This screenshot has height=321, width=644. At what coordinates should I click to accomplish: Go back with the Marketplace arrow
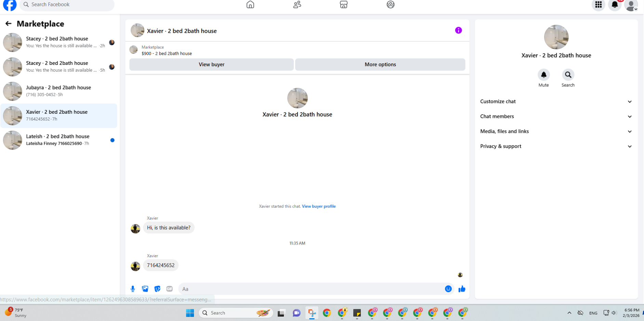point(9,24)
